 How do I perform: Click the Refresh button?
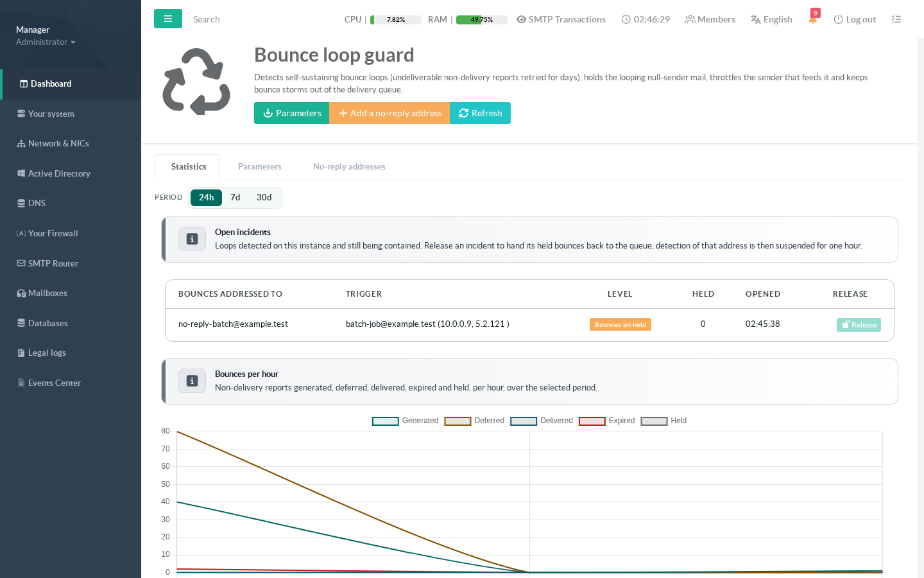tap(481, 113)
